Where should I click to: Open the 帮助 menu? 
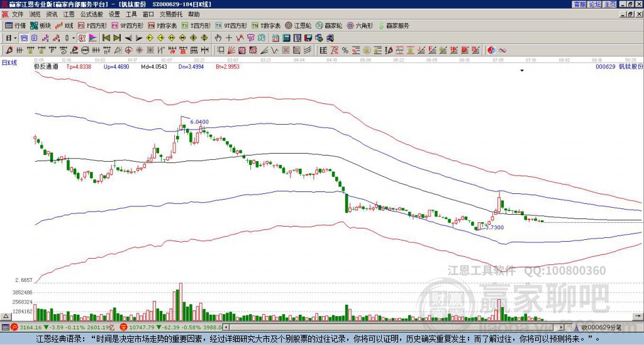[x=194, y=14]
